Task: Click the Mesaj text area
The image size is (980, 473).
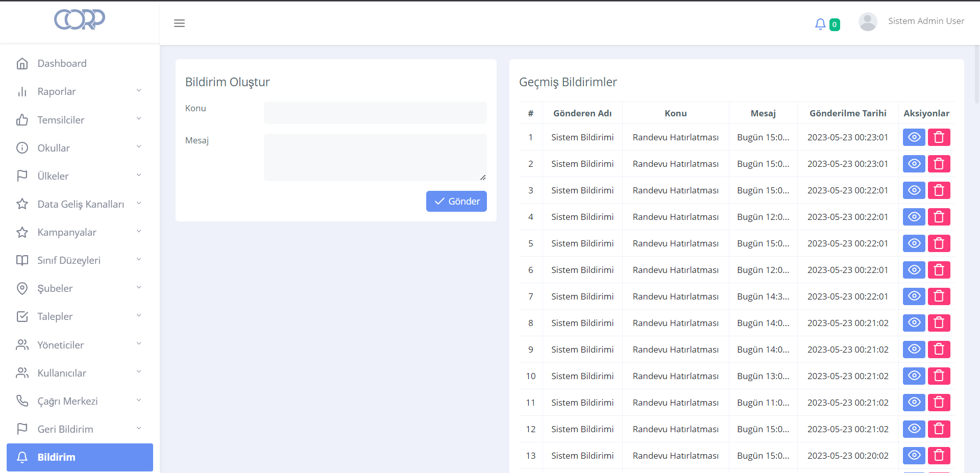Action: tap(375, 157)
